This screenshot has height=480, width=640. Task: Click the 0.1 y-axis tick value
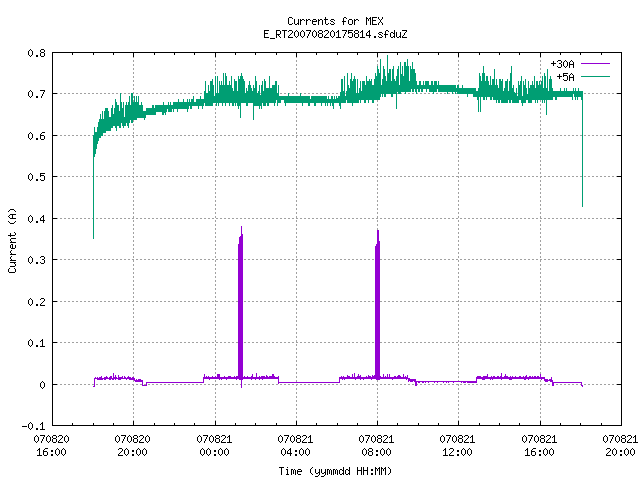coord(36,343)
